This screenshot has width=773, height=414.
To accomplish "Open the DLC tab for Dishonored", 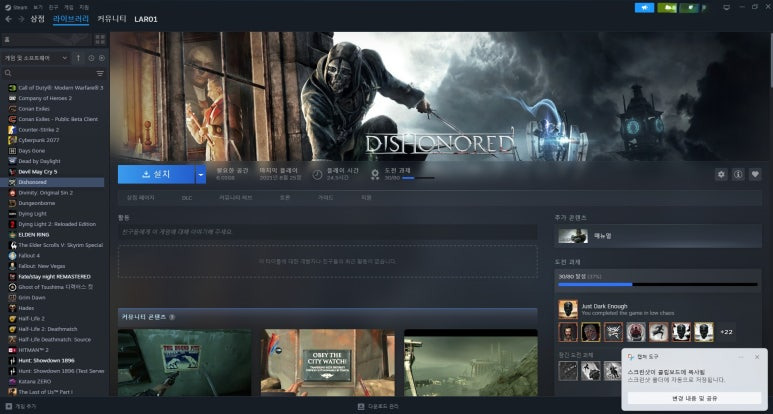I will click(x=187, y=198).
